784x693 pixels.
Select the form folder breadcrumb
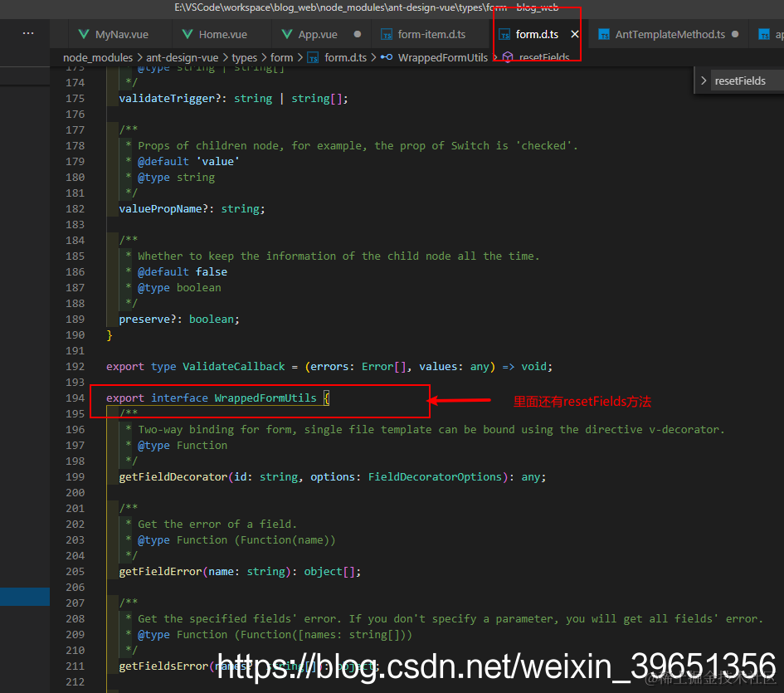(x=281, y=57)
